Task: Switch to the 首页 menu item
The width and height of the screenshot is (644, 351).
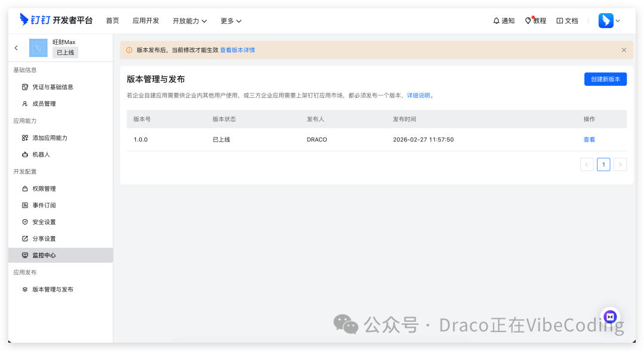Action: (x=113, y=20)
